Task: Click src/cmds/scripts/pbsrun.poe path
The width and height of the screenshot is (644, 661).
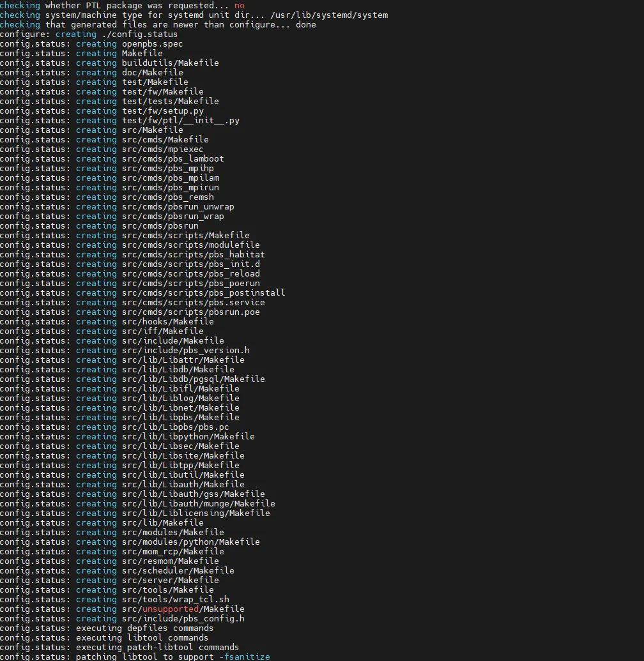Action: click(190, 312)
